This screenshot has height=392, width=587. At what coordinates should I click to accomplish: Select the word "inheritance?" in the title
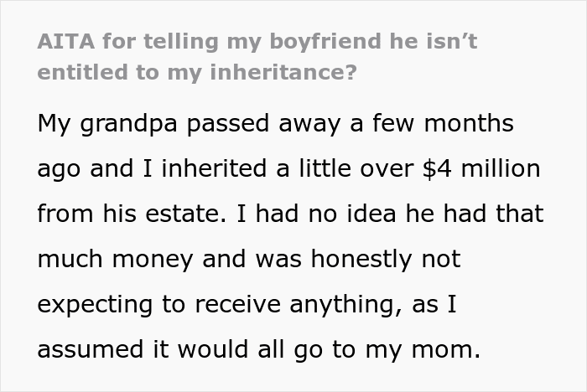[x=283, y=72]
